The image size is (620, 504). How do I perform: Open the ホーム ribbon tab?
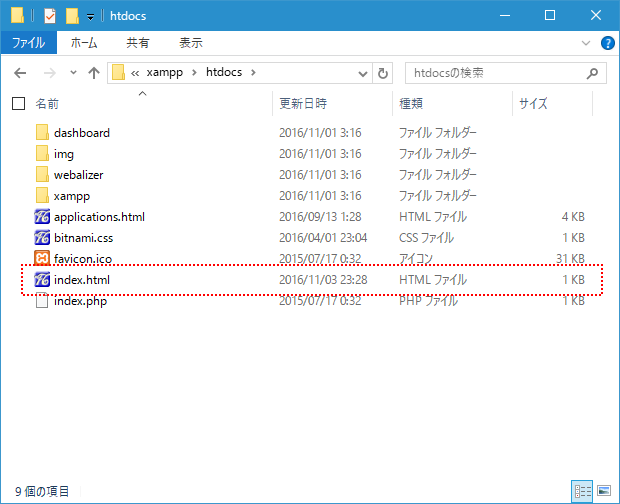84,43
